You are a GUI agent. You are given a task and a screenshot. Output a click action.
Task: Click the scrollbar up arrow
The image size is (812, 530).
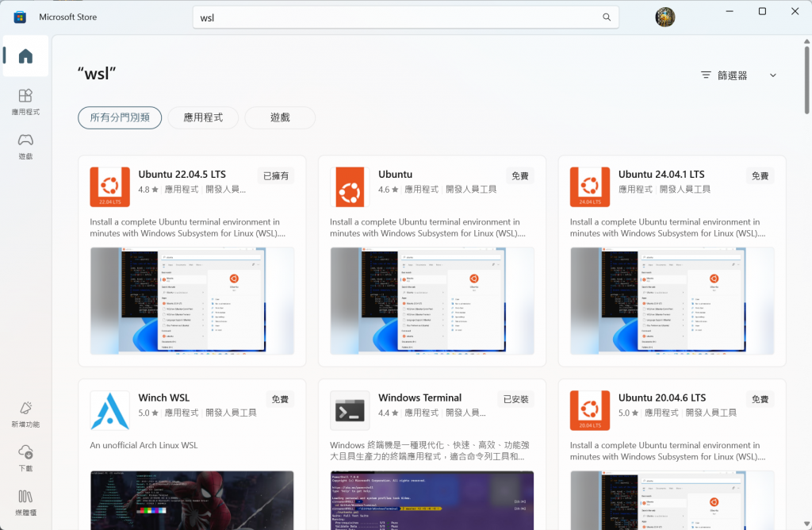point(806,41)
